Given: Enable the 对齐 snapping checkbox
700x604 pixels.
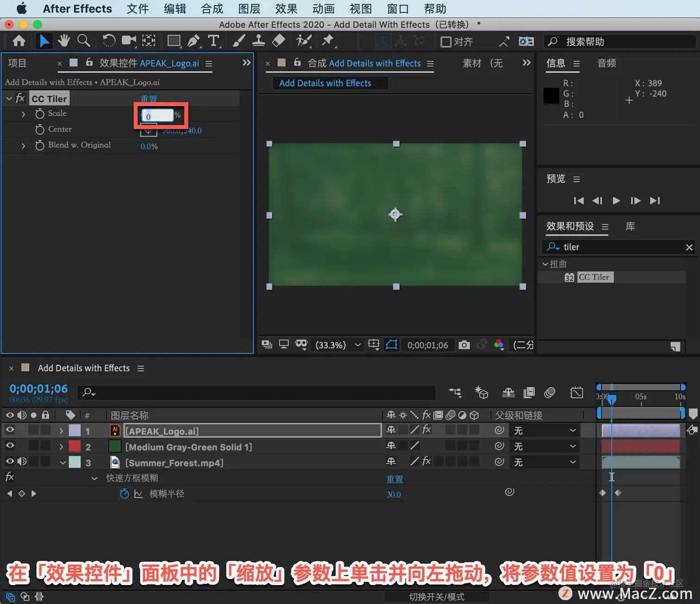Looking at the screenshot, I should click(446, 42).
